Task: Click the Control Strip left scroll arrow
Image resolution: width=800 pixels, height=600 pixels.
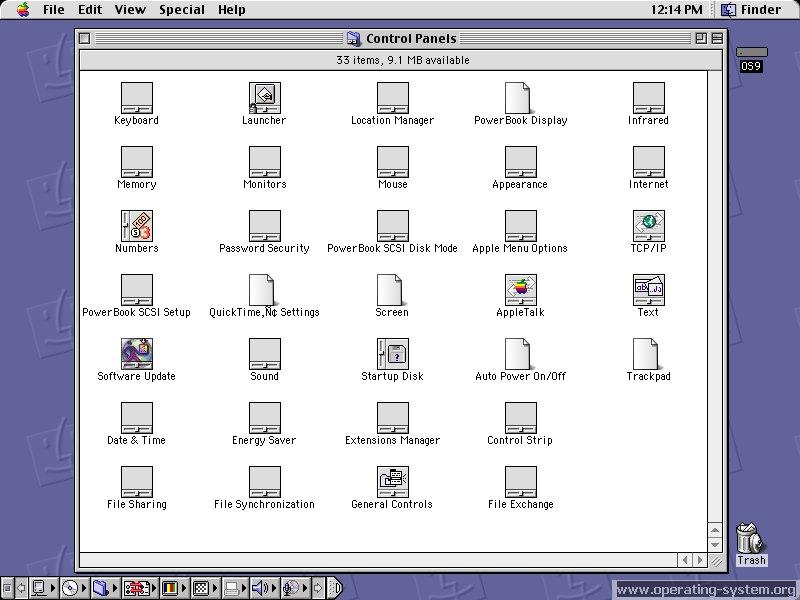Action: (21, 588)
